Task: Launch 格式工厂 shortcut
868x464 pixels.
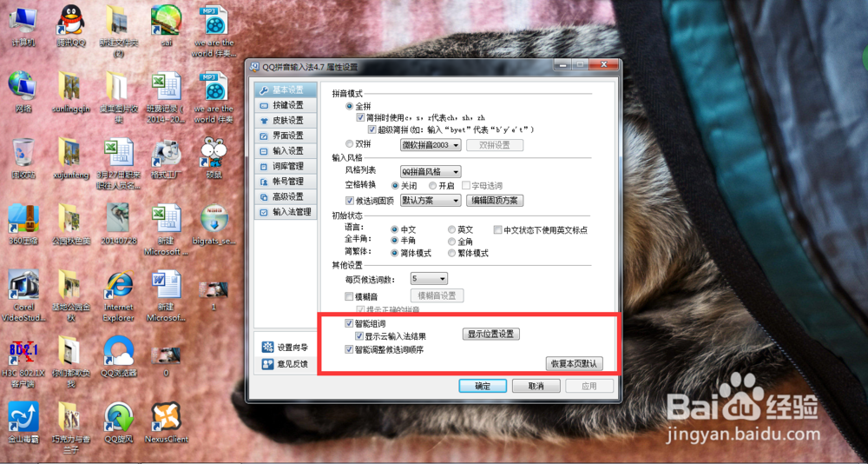Action: [x=165, y=158]
